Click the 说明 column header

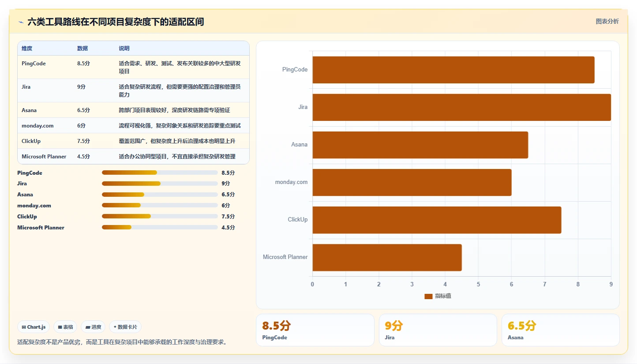point(124,48)
